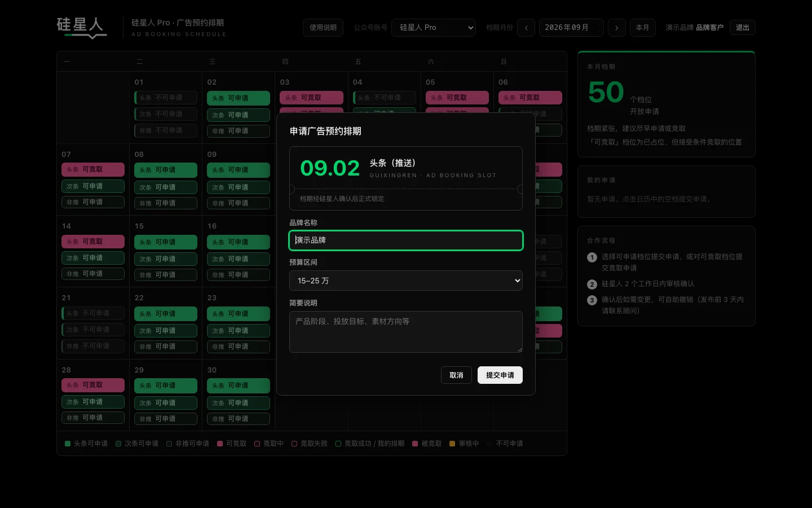Click the 被竞取 legend swatch

(x=415, y=444)
